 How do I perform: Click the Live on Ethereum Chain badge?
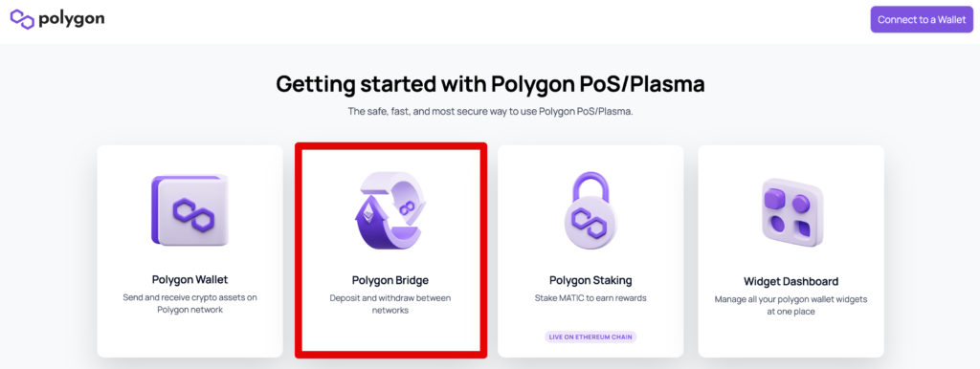590,337
